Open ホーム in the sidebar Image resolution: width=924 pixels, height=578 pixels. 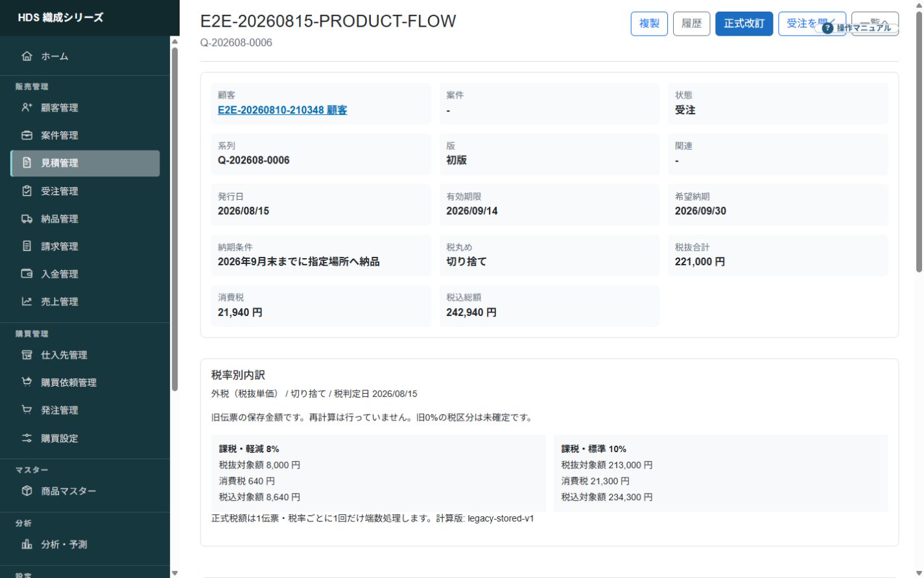click(x=85, y=56)
